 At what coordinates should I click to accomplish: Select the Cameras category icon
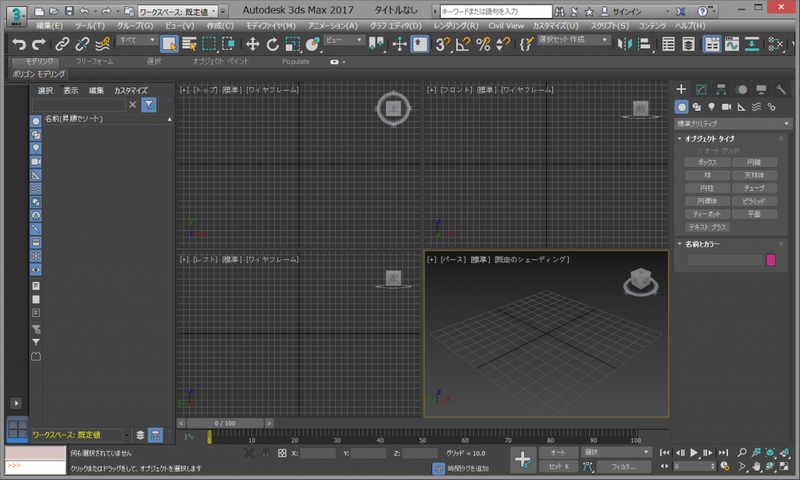pyautogui.click(x=726, y=107)
